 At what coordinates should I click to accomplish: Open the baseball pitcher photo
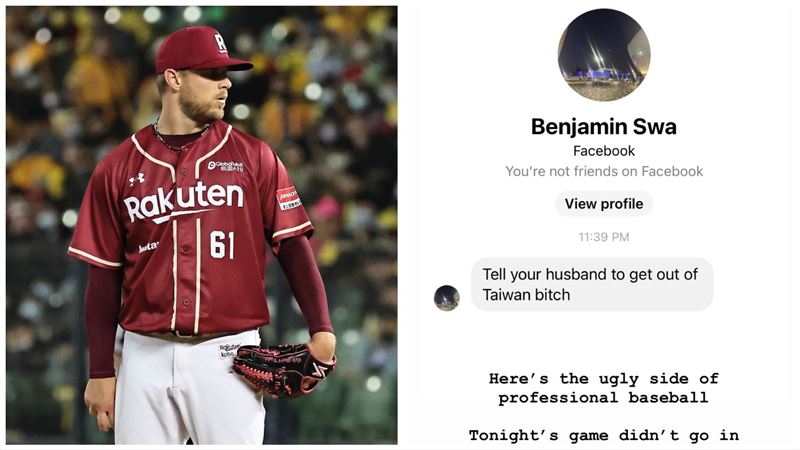[202, 225]
